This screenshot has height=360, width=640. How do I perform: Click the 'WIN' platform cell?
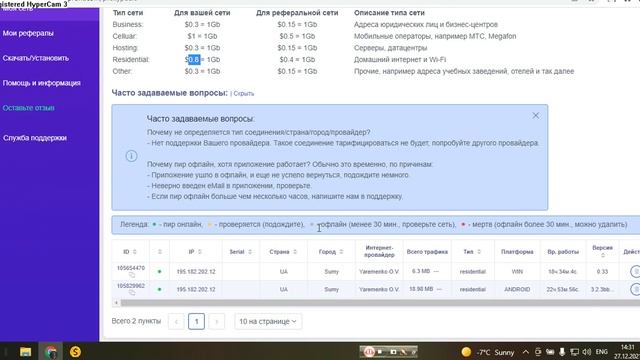(517, 271)
